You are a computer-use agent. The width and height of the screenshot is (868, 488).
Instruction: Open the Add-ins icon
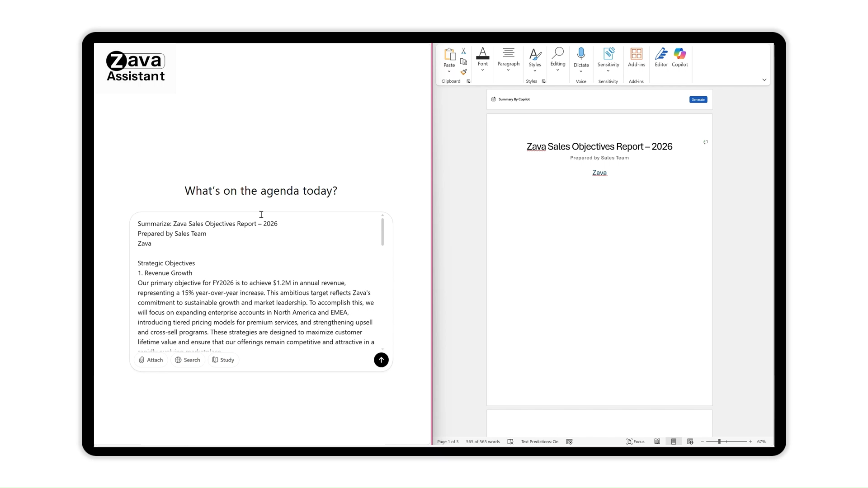637,54
